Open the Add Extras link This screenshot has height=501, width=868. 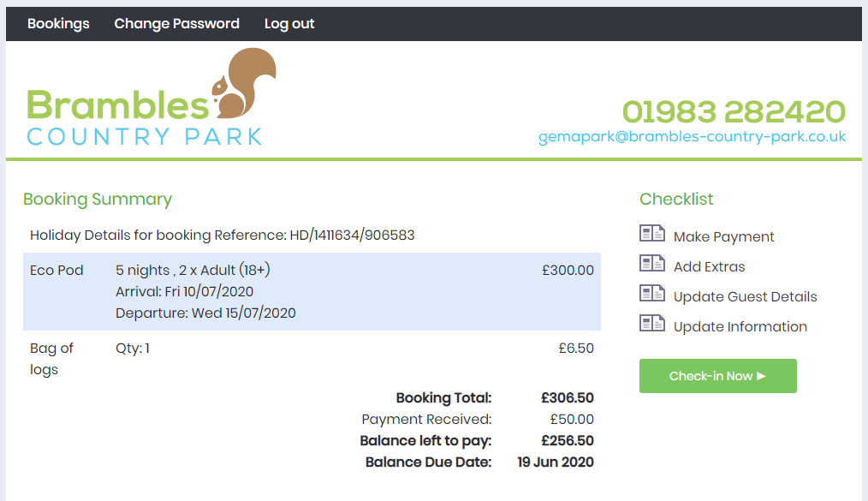tap(709, 267)
